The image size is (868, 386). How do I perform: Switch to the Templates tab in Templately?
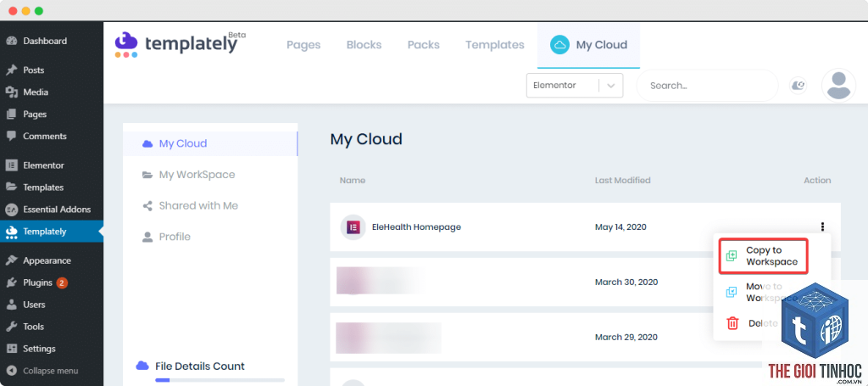coord(494,45)
